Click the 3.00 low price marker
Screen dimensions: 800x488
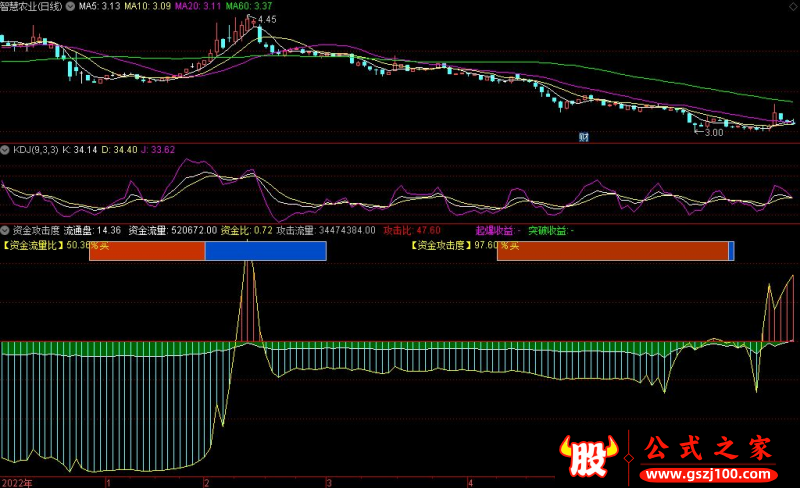713,132
